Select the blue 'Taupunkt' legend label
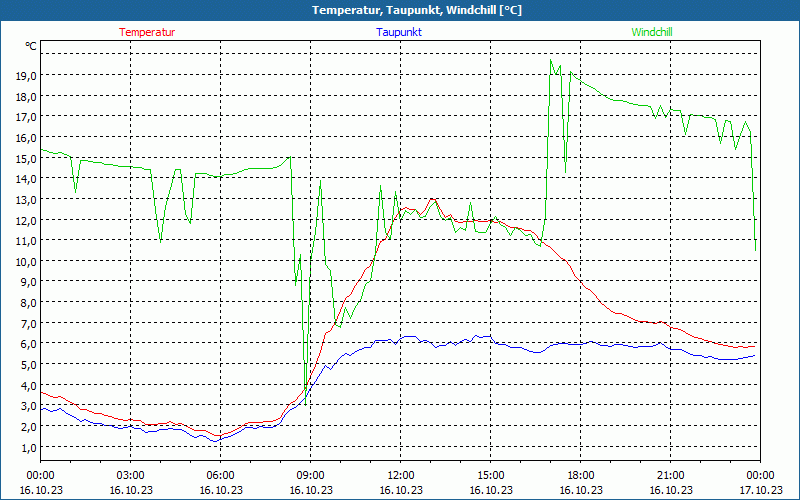Image resolution: width=800 pixels, height=500 pixels. (x=399, y=32)
